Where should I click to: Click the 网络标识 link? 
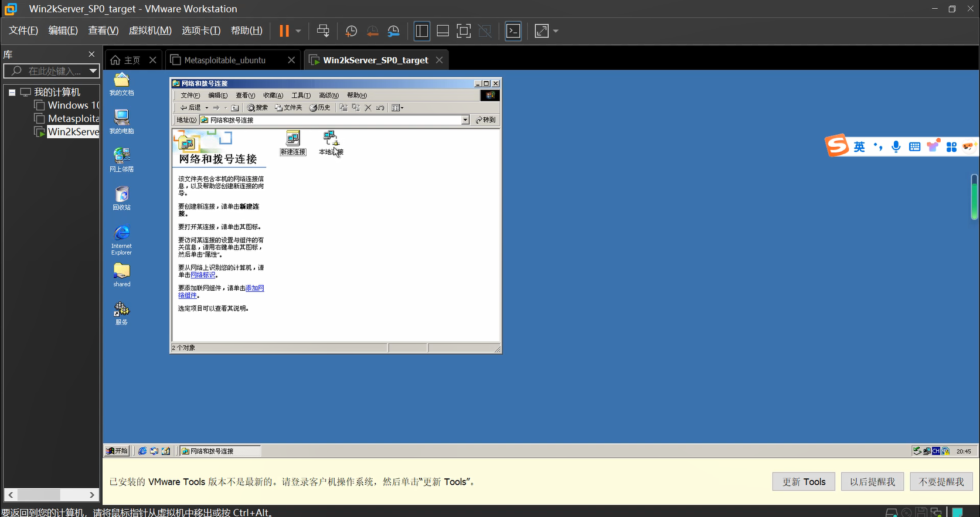(x=203, y=275)
